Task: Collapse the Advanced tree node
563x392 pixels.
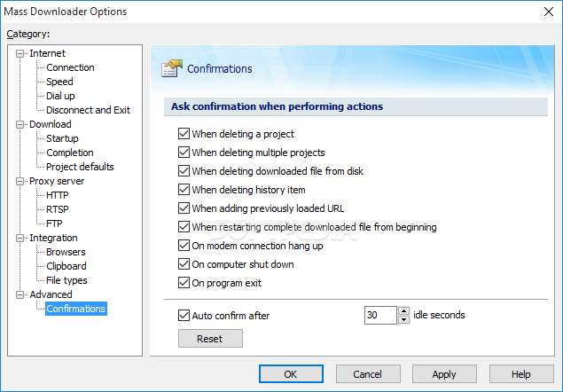Action: (20, 294)
